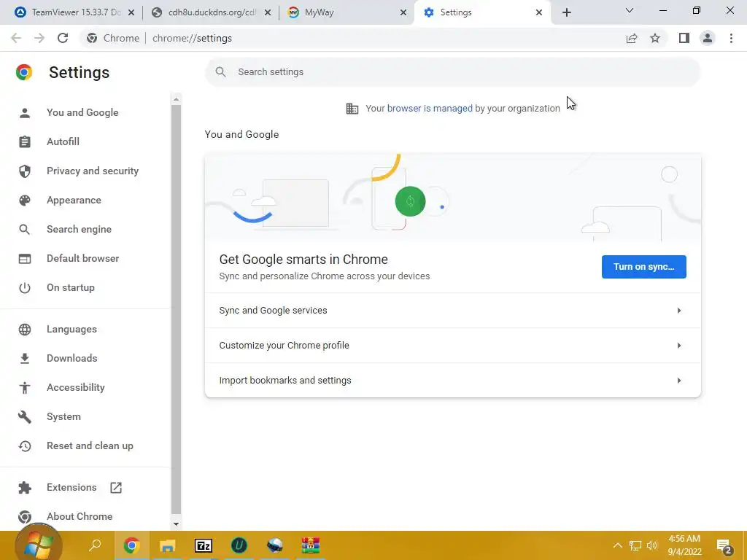The image size is (747, 560).
Task: Open File Explorer from the taskbar
Action: pos(167,545)
